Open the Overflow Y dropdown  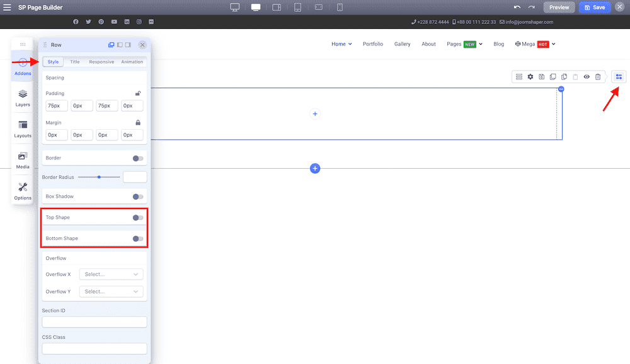tap(112, 292)
